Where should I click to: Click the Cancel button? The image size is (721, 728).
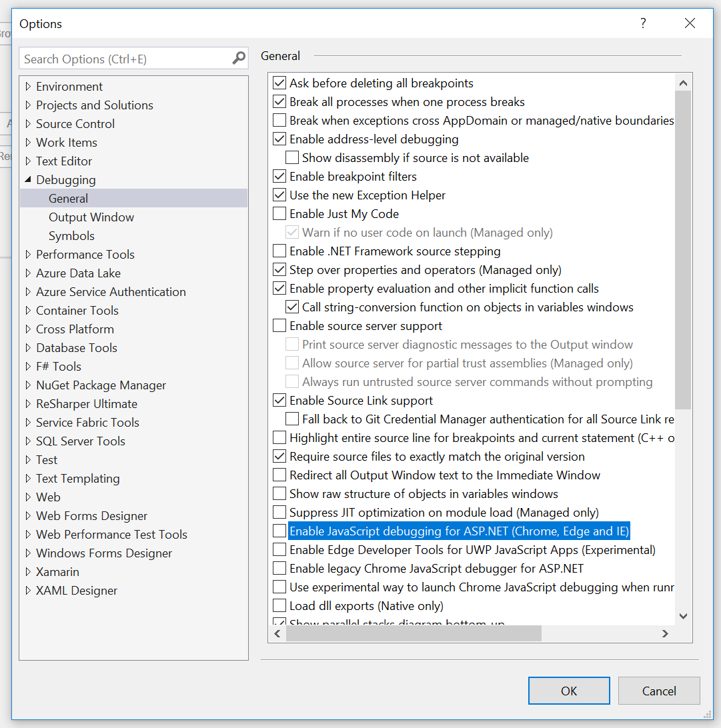coord(659,691)
